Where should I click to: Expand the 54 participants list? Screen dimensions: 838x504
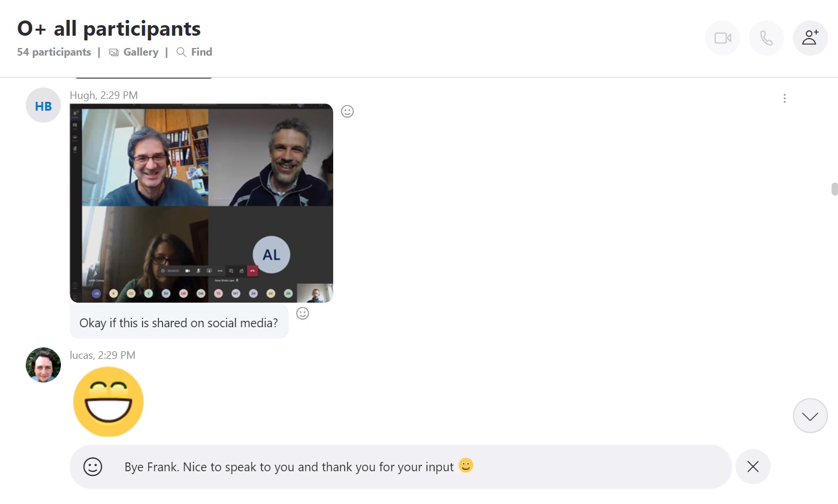(54, 52)
